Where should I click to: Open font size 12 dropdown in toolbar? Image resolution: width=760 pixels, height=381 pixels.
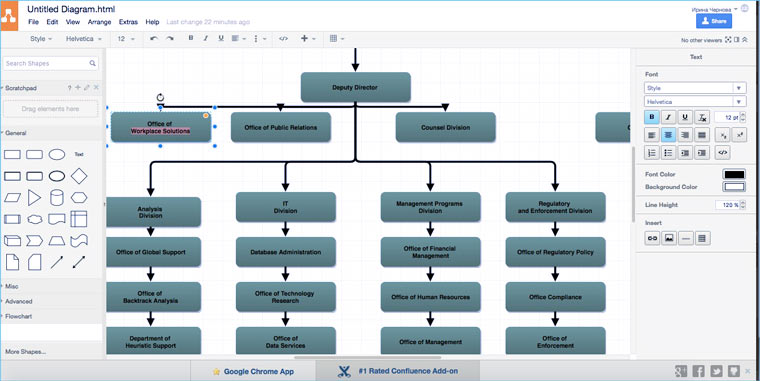point(126,39)
